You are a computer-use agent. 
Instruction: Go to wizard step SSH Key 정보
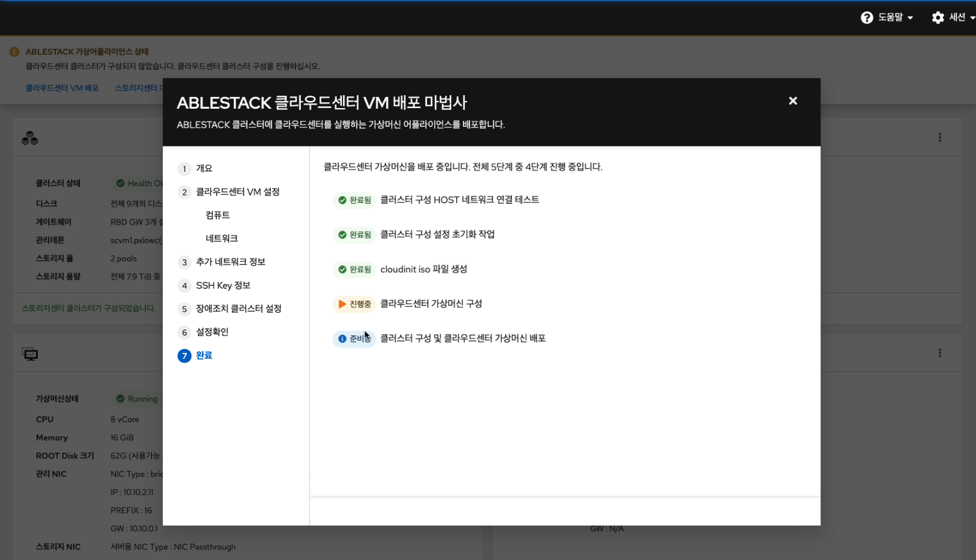[x=214, y=285]
